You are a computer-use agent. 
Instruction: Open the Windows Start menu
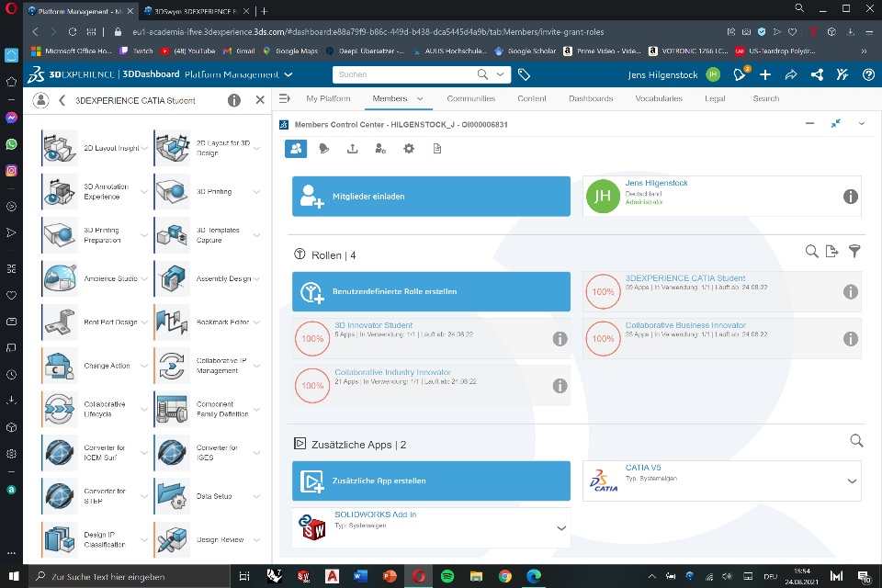[14, 576]
